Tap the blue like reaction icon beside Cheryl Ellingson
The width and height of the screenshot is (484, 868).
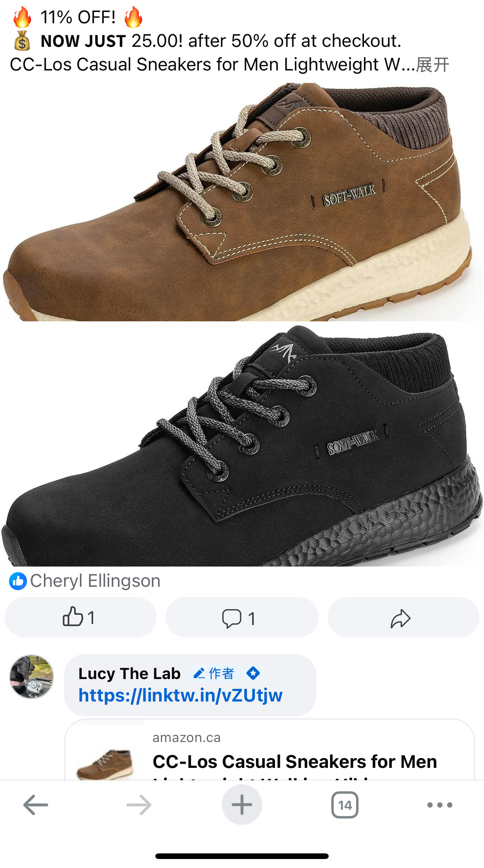click(18, 581)
